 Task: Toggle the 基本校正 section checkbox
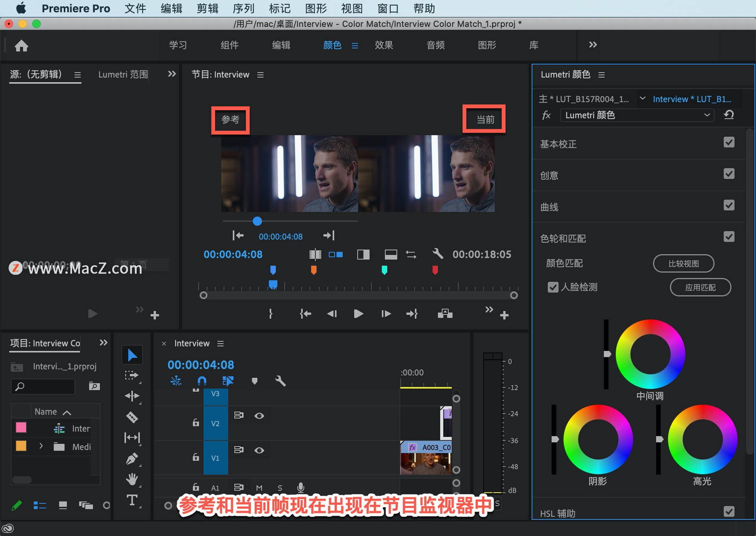(729, 142)
